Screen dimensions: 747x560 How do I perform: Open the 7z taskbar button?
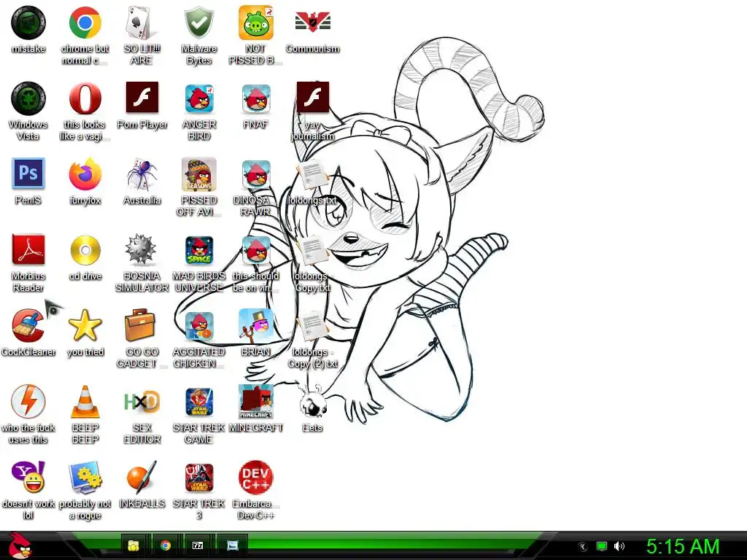click(198, 545)
